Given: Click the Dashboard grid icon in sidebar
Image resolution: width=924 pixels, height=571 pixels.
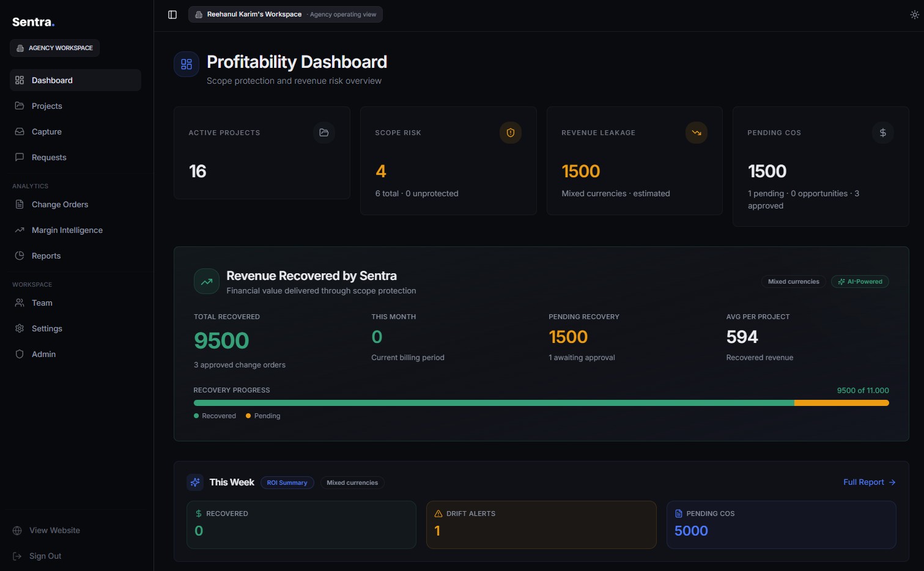Looking at the screenshot, I should coord(20,80).
